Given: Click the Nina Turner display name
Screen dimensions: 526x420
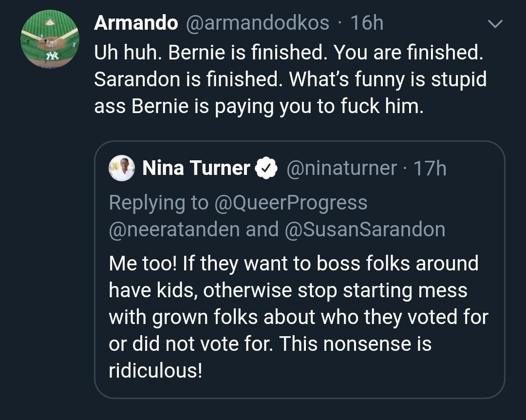Looking at the screenshot, I should [x=196, y=168].
